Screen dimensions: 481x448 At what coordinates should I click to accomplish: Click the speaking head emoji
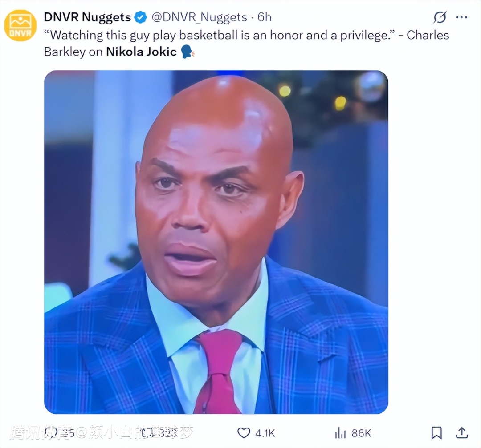(x=188, y=52)
